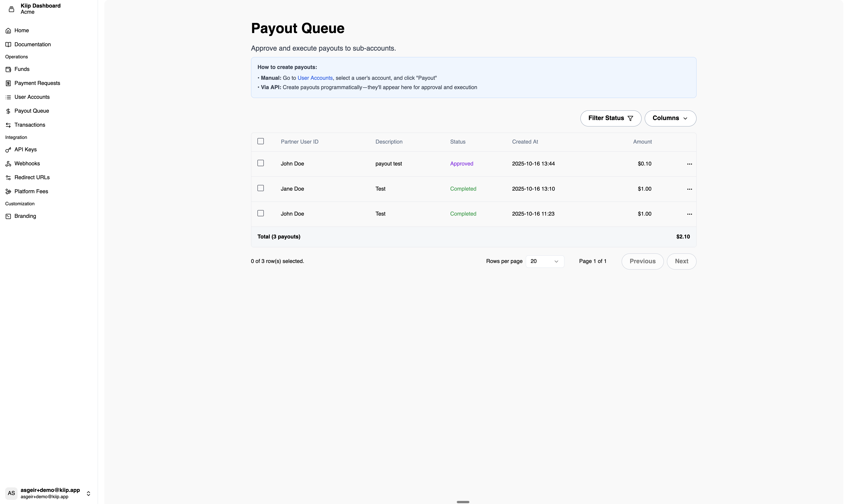Open Funds wallet icon in sidebar
844x504 pixels.
[x=8, y=69]
